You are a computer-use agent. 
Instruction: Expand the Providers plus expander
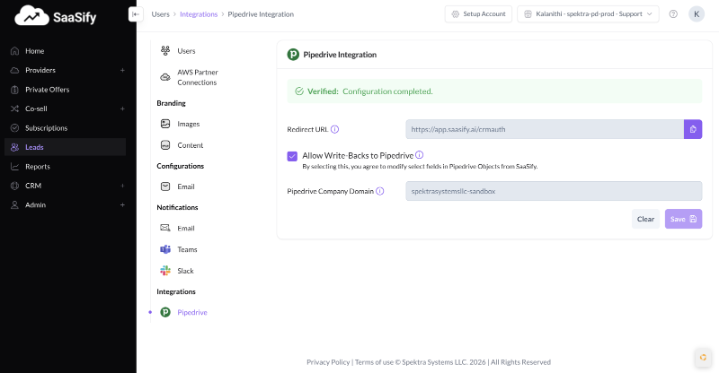122,70
